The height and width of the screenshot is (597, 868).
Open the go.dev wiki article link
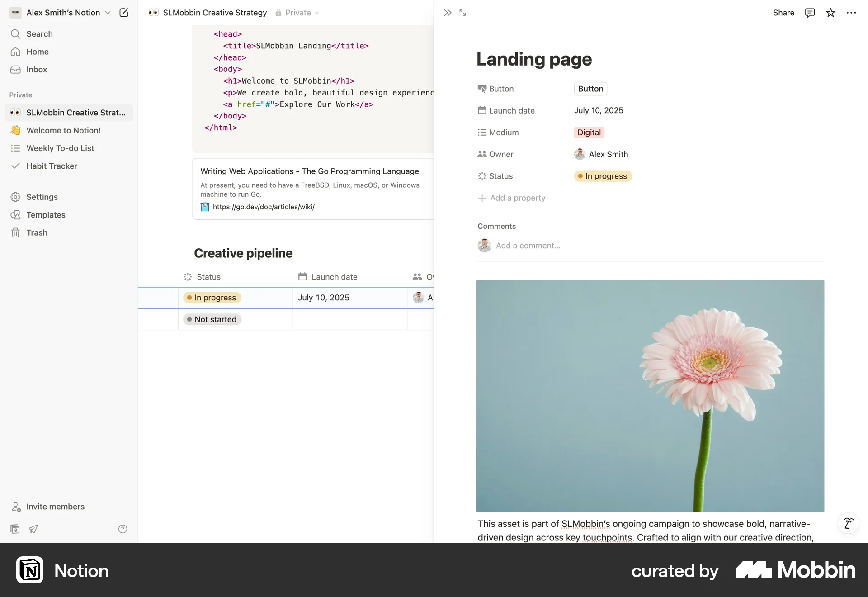(x=264, y=207)
